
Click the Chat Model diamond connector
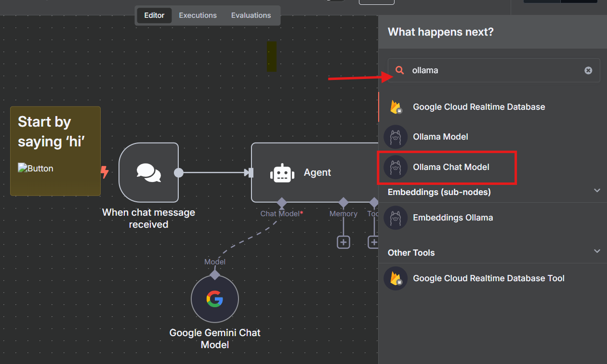pos(282,202)
